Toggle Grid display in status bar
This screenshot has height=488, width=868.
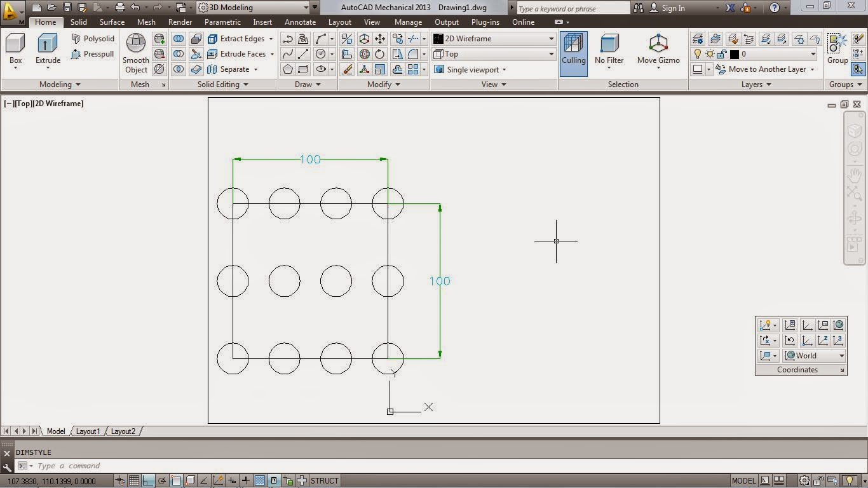[x=135, y=480]
